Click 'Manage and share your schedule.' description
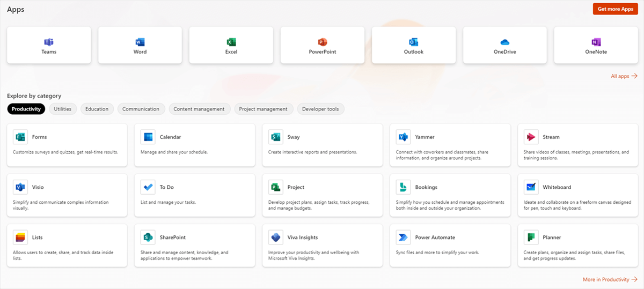Viewport: 644px width, 289px height. pos(174,152)
